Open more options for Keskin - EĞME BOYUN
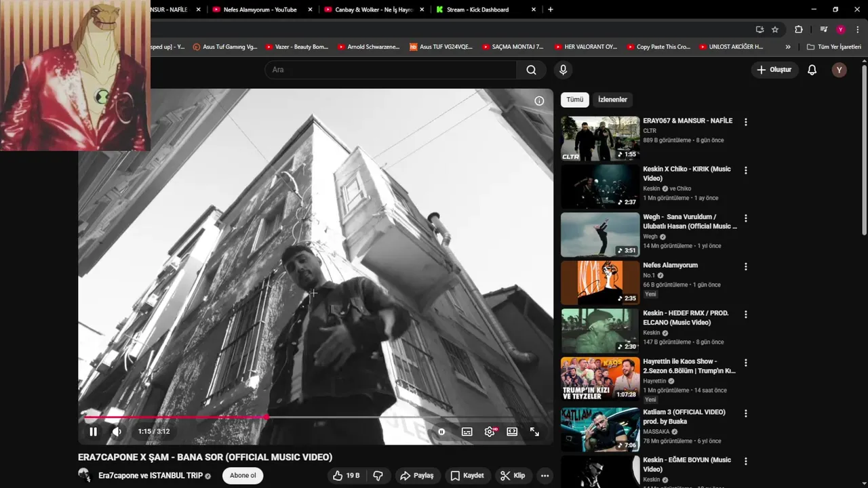Image resolution: width=868 pixels, height=488 pixels. coord(746,461)
